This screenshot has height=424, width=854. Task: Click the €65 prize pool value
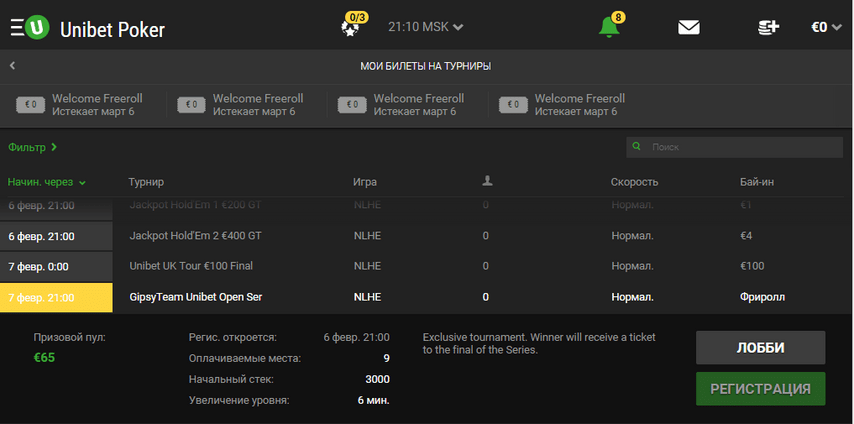44,358
